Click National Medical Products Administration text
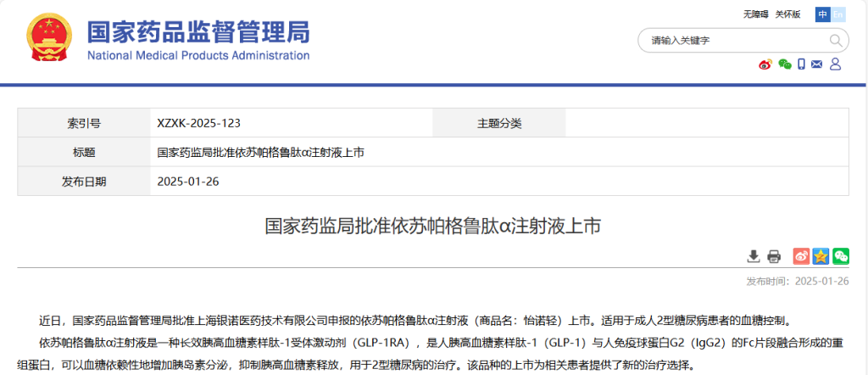868x375 pixels. coord(198,55)
